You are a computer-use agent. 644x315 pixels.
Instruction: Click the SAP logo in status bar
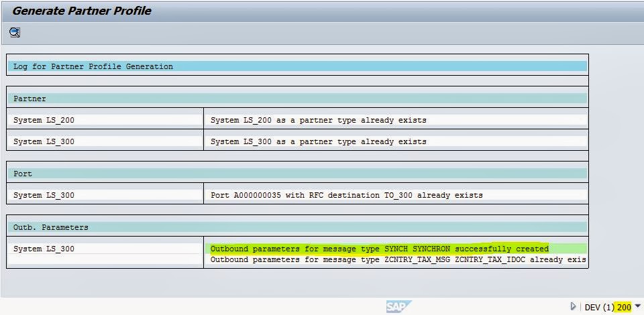398,306
